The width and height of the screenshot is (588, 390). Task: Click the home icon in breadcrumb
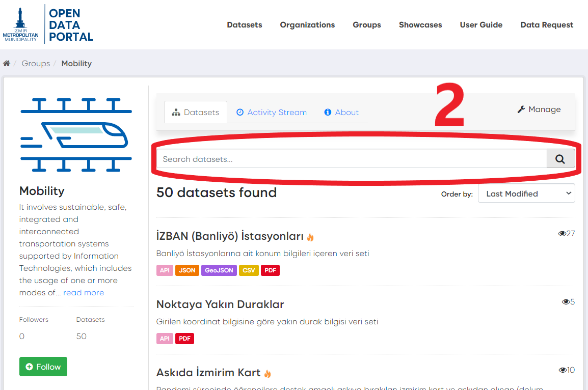(7, 64)
